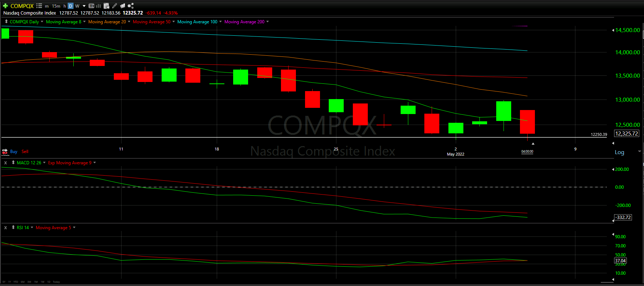Click the left-pointing arrow above the Log label
Viewport: 644px width, 286px height.
pyautogui.click(x=613, y=143)
